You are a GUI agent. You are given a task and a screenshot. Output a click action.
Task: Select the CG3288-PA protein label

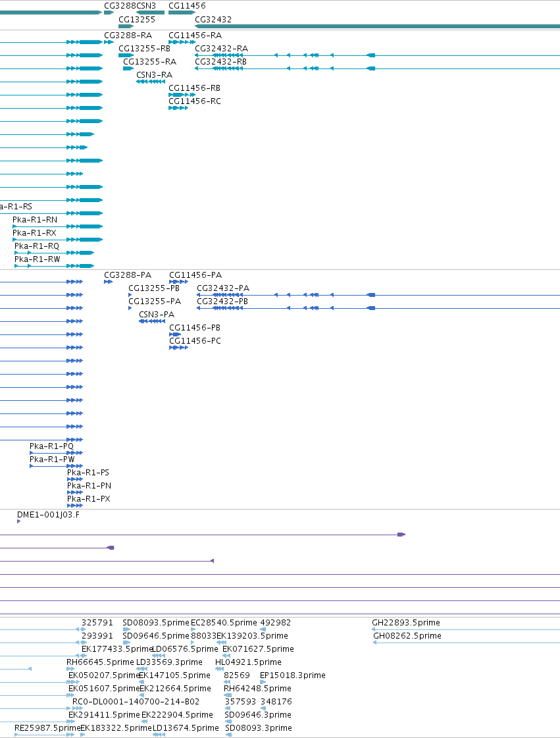coord(128,275)
